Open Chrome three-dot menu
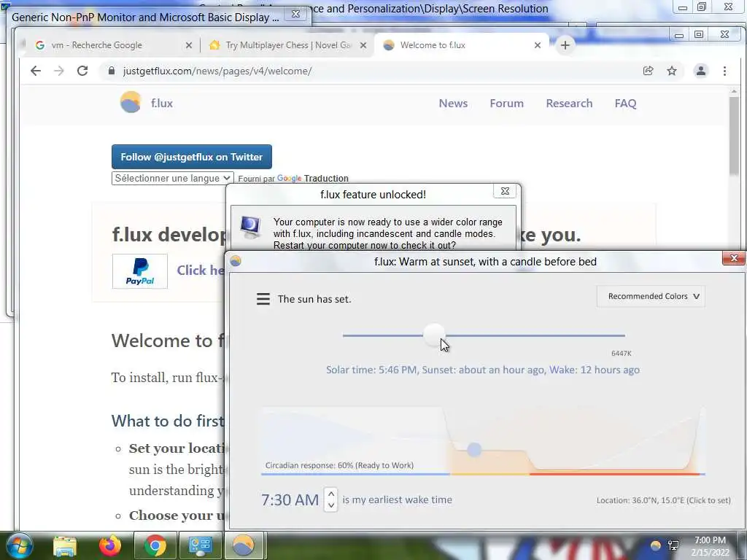The height and width of the screenshot is (560, 747). click(x=724, y=71)
